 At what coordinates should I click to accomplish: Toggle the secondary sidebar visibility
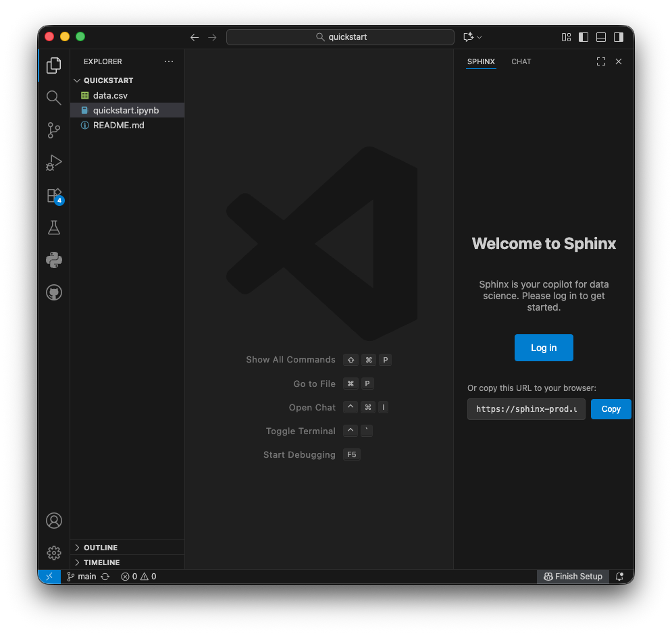coord(618,37)
